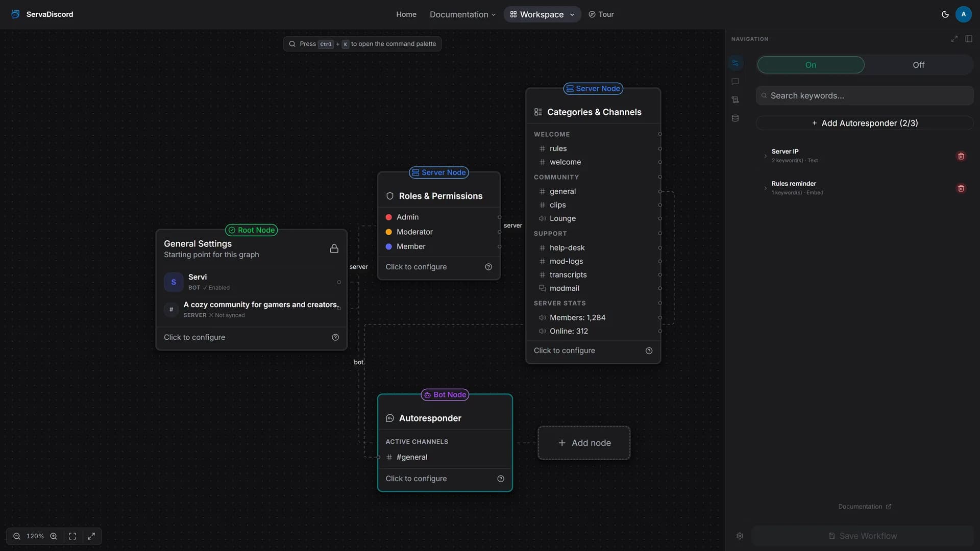This screenshot has width=980, height=551.
Task: Expand the Rules reminder entry
Action: [765, 188]
